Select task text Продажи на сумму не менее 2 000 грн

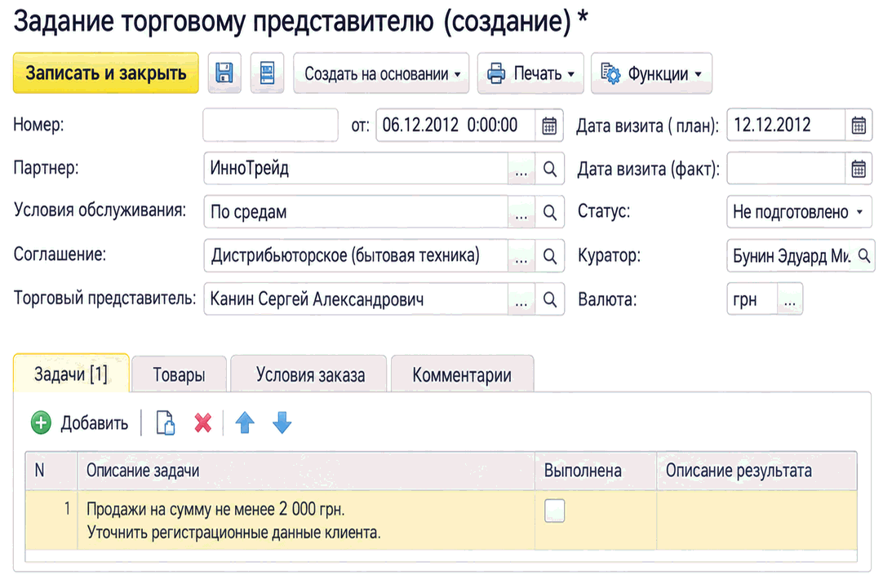click(x=215, y=509)
